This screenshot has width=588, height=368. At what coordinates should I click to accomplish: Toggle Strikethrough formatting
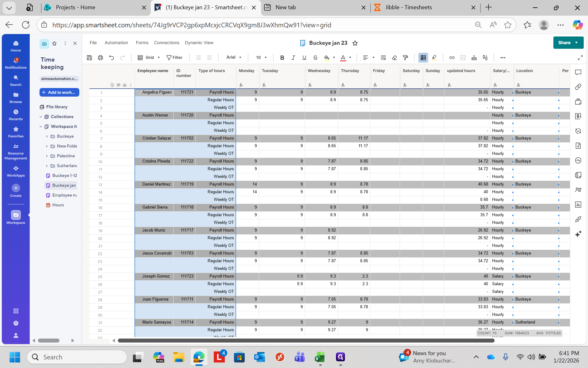pyautogui.click(x=315, y=57)
